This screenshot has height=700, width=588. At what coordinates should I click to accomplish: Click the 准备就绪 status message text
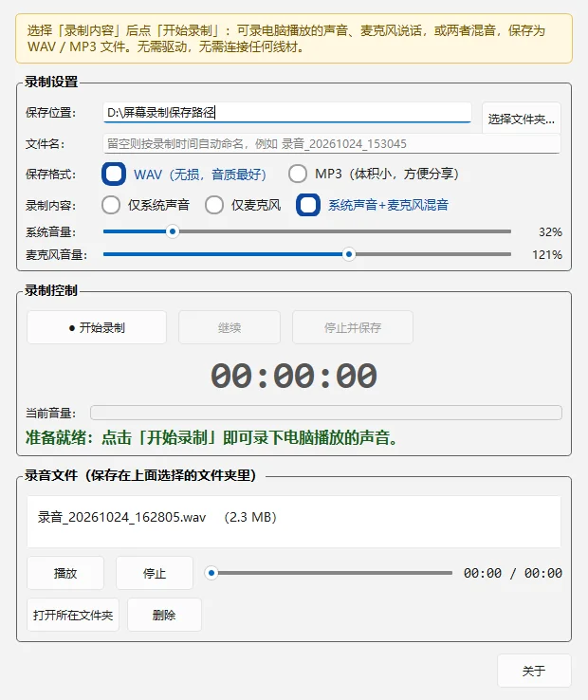click(x=211, y=437)
